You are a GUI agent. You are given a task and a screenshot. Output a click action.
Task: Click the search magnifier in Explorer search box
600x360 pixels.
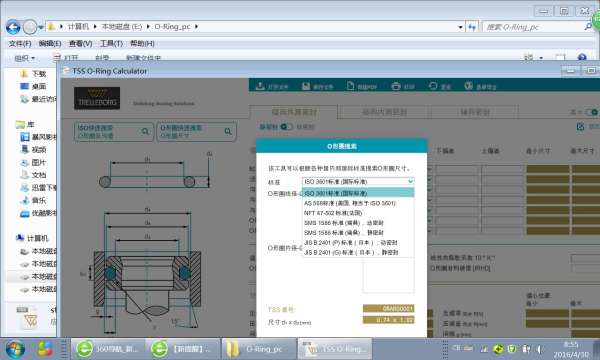click(x=588, y=27)
